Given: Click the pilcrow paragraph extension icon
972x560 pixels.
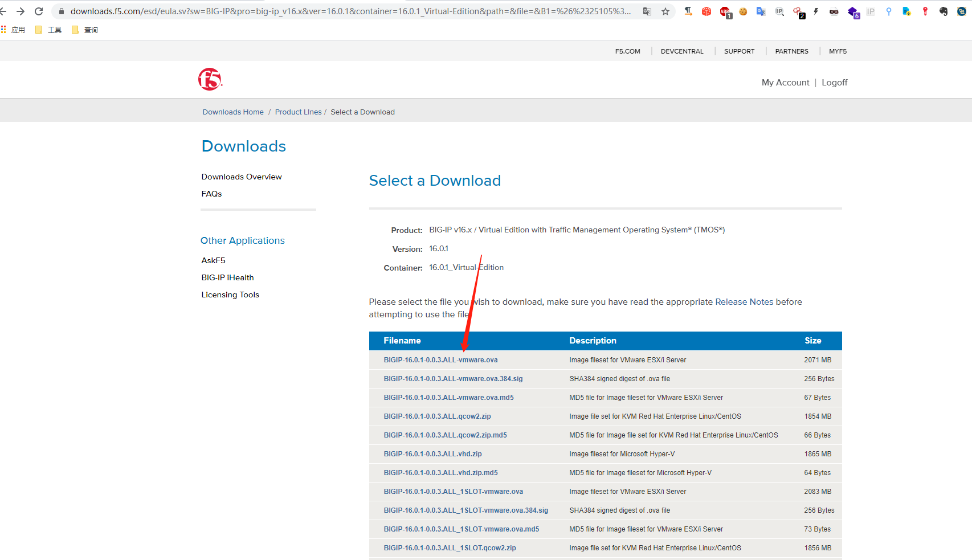Looking at the screenshot, I should 688,11.
